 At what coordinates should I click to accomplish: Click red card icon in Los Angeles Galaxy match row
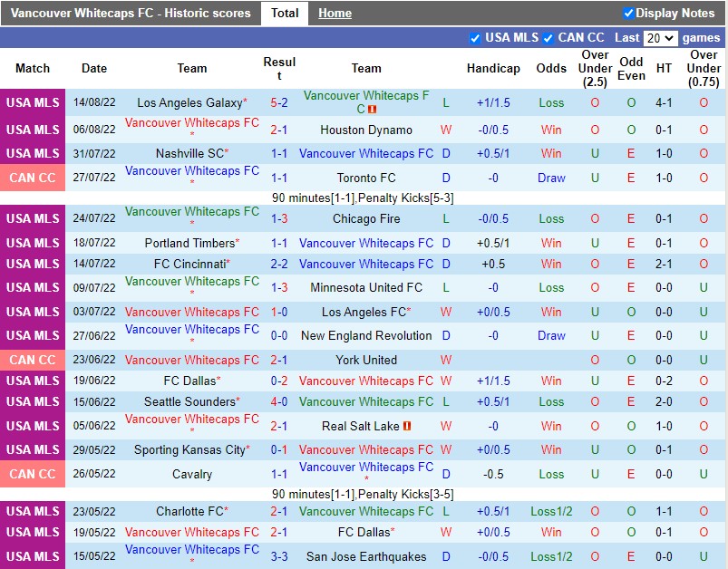click(x=372, y=110)
